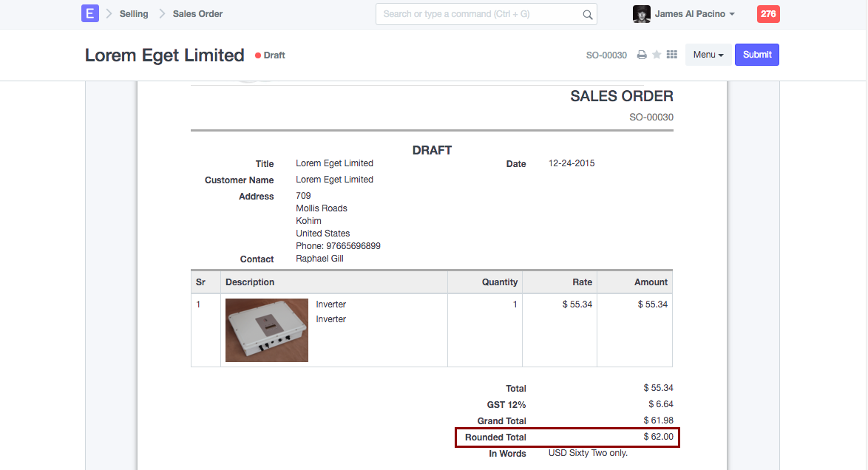Click the ERPNext home logo icon
Screen dimensions: 868x470
(x=89, y=14)
